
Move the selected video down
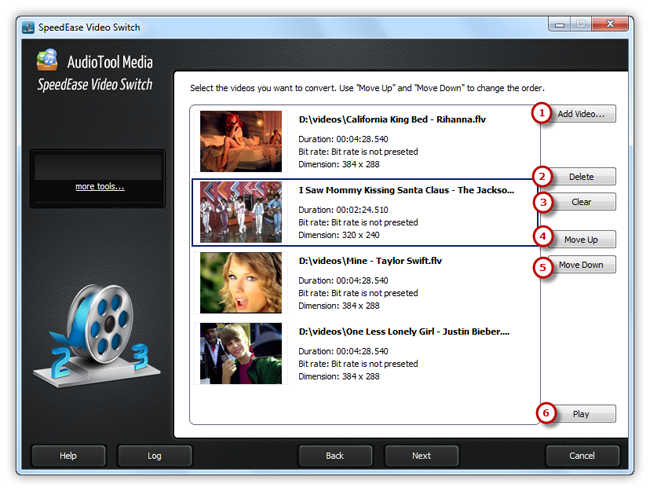click(x=581, y=265)
